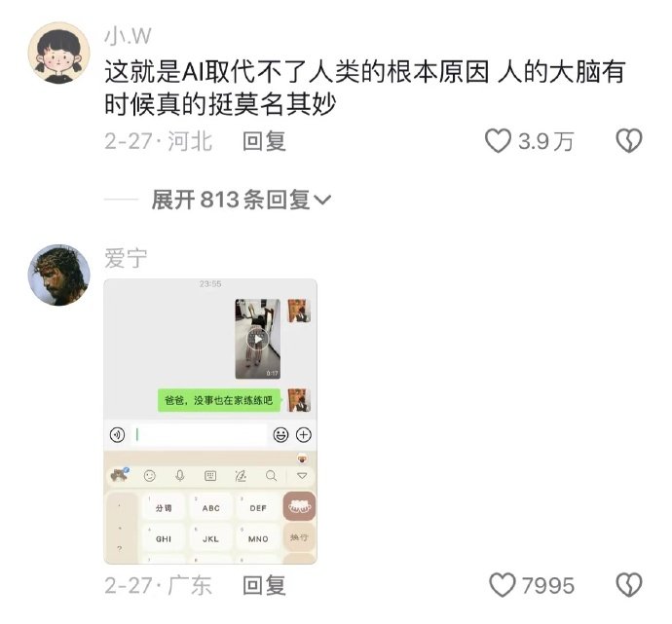Tap the emoji smiley in the chat input bar

280,435
